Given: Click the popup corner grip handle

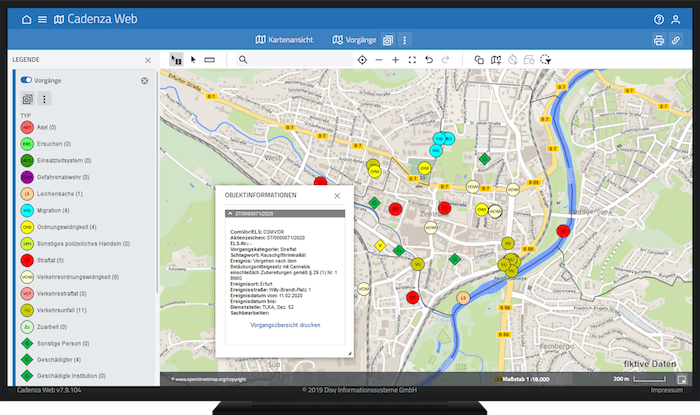Looking at the screenshot, I should point(350,353).
